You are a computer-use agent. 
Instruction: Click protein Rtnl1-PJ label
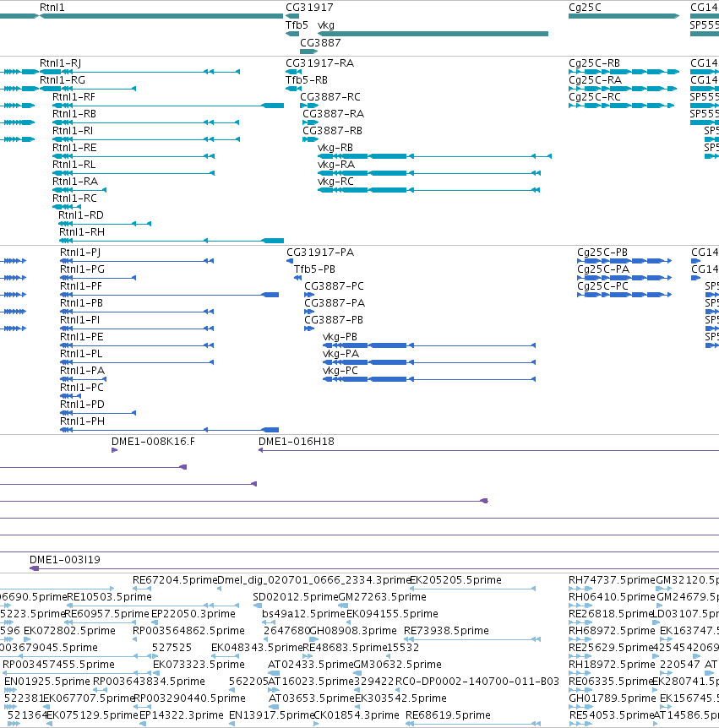tap(80, 253)
